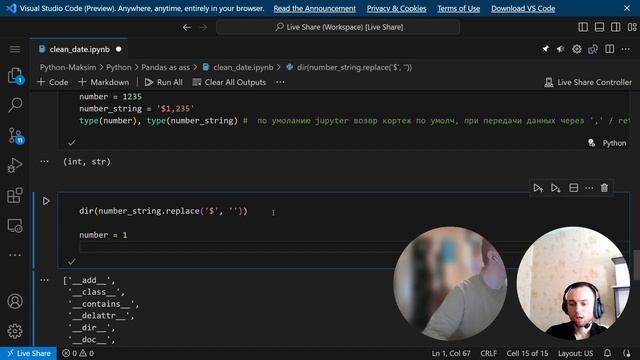
Task: Open more cell actions menu
Action: 589,188
